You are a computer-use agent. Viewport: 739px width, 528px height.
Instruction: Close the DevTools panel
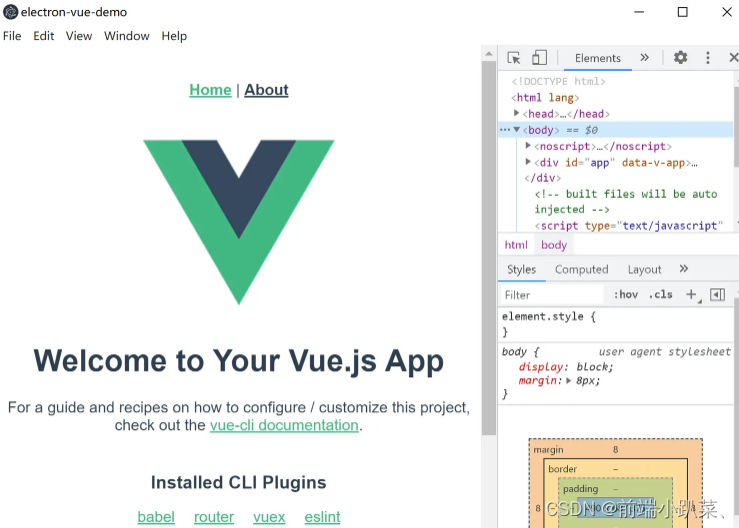point(733,58)
